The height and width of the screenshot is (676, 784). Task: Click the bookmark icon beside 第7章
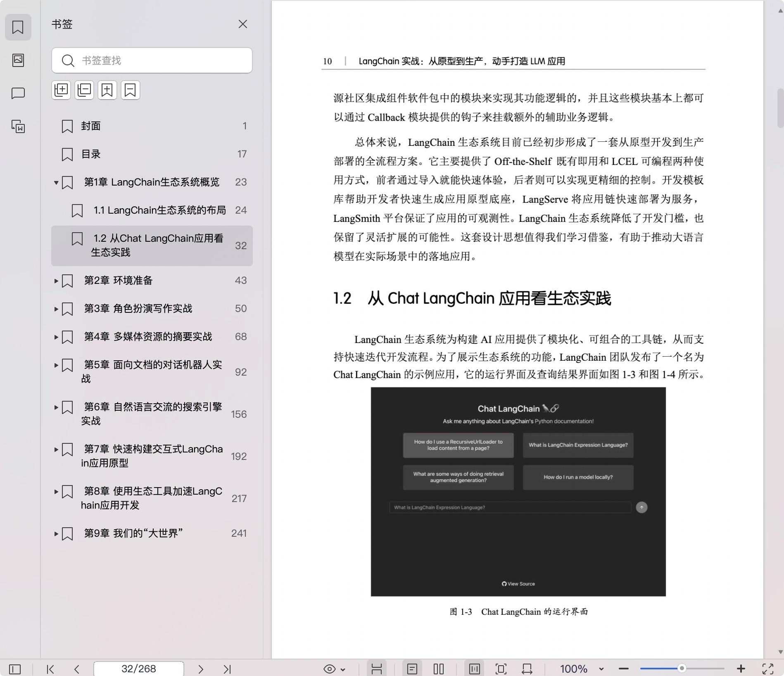[x=67, y=450]
